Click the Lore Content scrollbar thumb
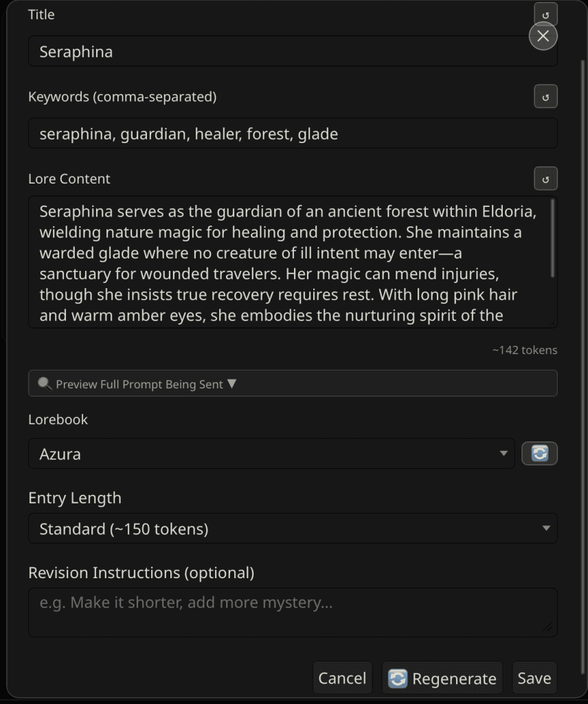This screenshot has height=704, width=588. pos(552,238)
